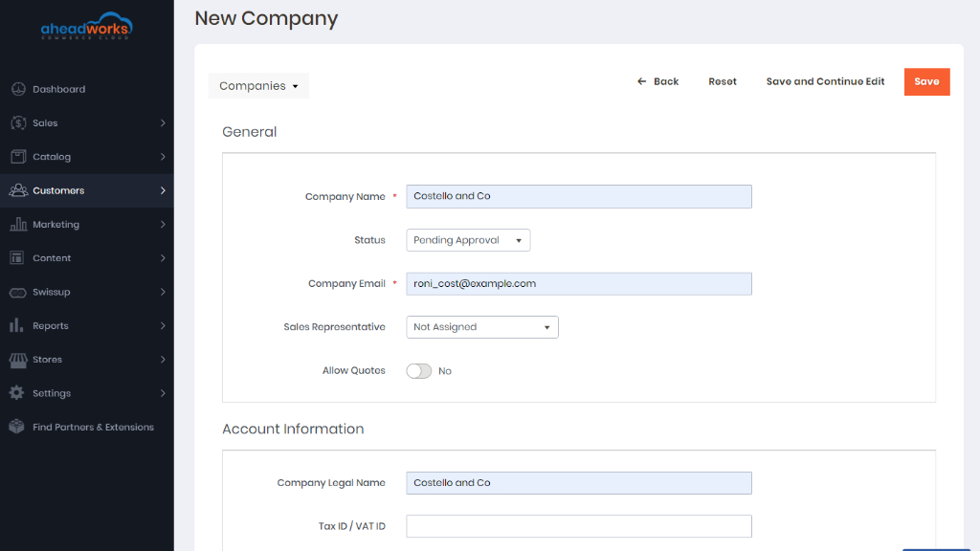Screen dimensions: 980x551
Task: Click the Settings gear icon
Action: click(x=17, y=393)
